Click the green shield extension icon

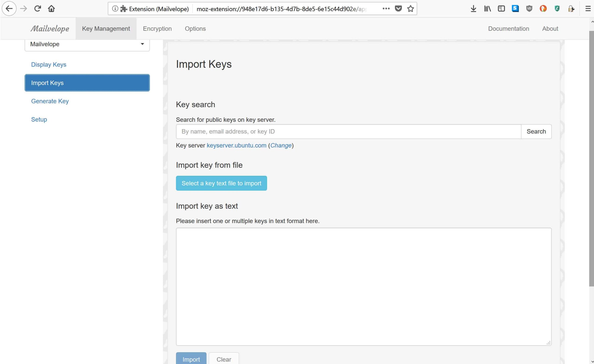[557, 9]
